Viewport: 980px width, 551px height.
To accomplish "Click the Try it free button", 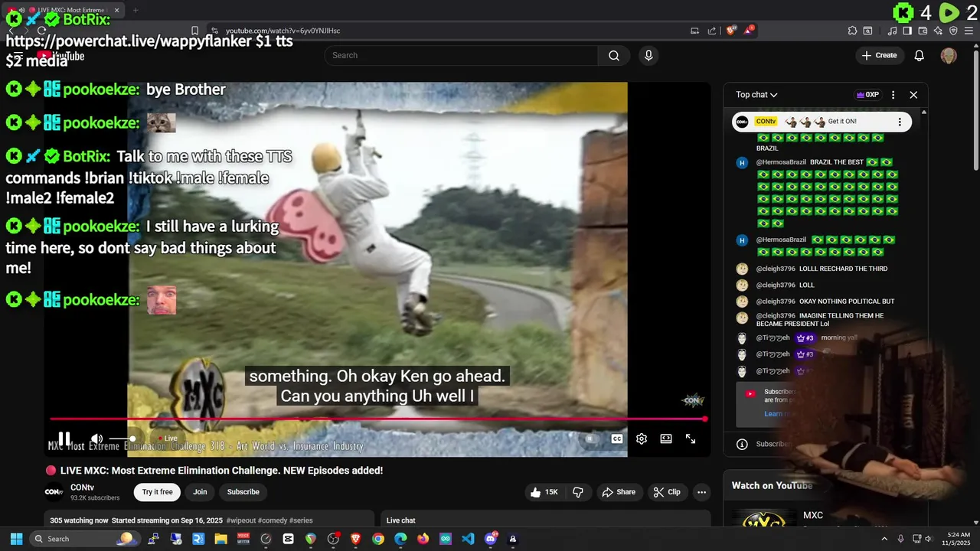I will click(157, 492).
